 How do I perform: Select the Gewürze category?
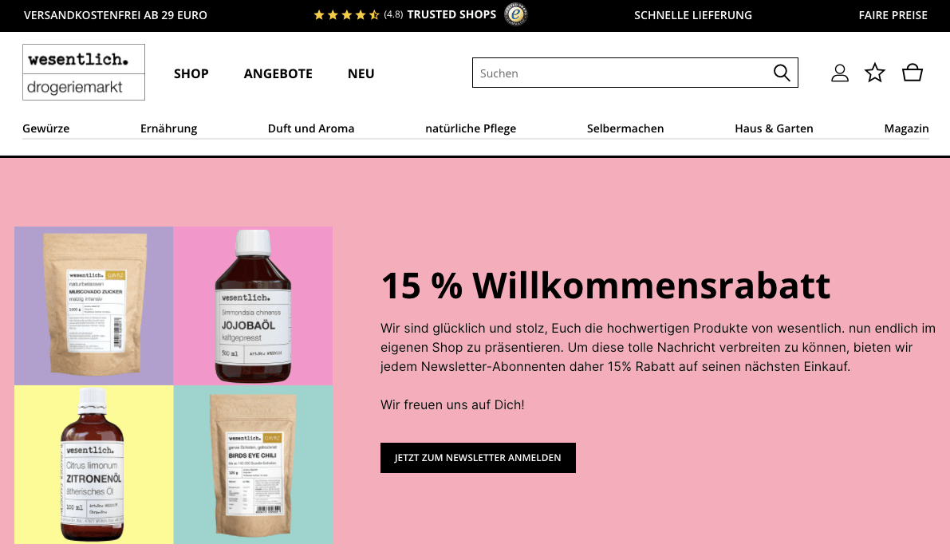pyautogui.click(x=46, y=128)
